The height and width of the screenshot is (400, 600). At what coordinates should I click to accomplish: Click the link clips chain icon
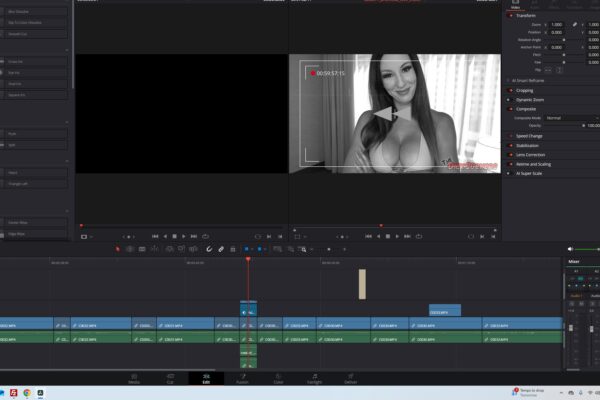pyautogui.click(x=220, y=248)
